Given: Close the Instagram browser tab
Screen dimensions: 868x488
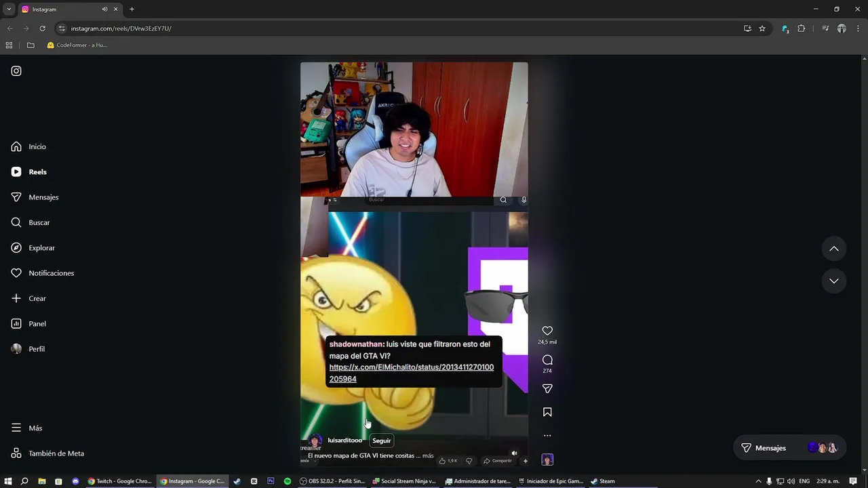Looking at the screenshot, I should (x=115, y=9).
